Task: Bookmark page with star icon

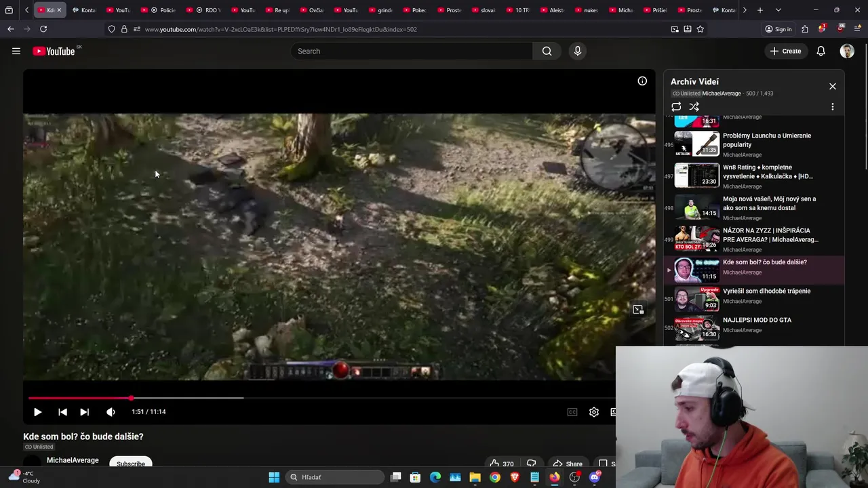Action: coord(701,29)
